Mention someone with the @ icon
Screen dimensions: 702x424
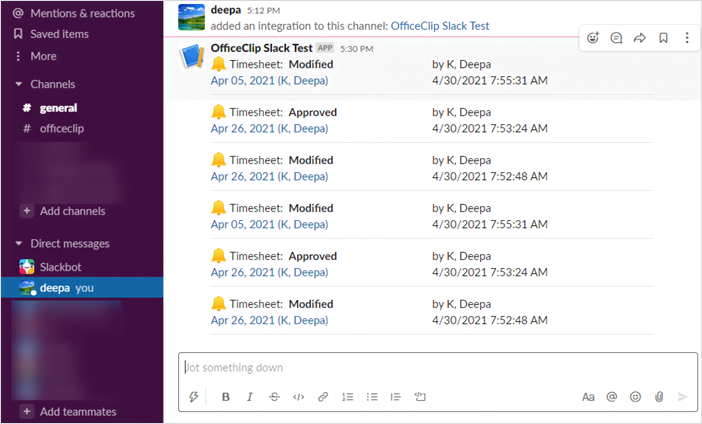point(612,397)
